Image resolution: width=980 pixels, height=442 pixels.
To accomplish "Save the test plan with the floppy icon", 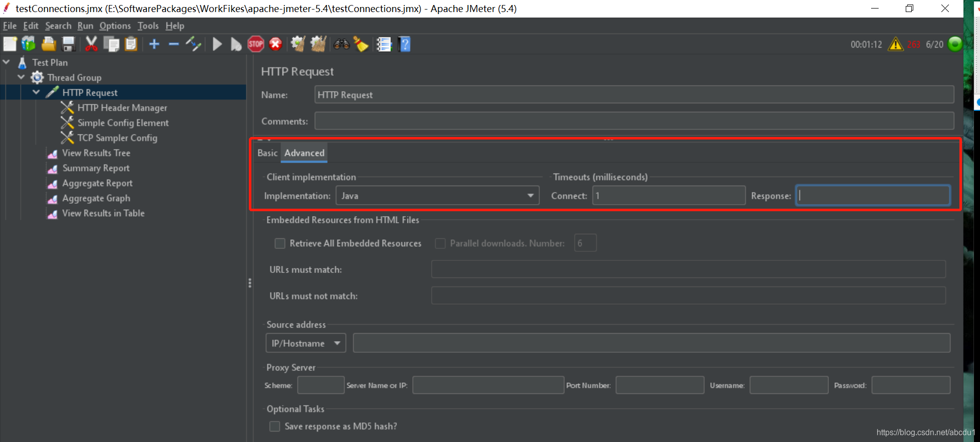I will point(68,44).
